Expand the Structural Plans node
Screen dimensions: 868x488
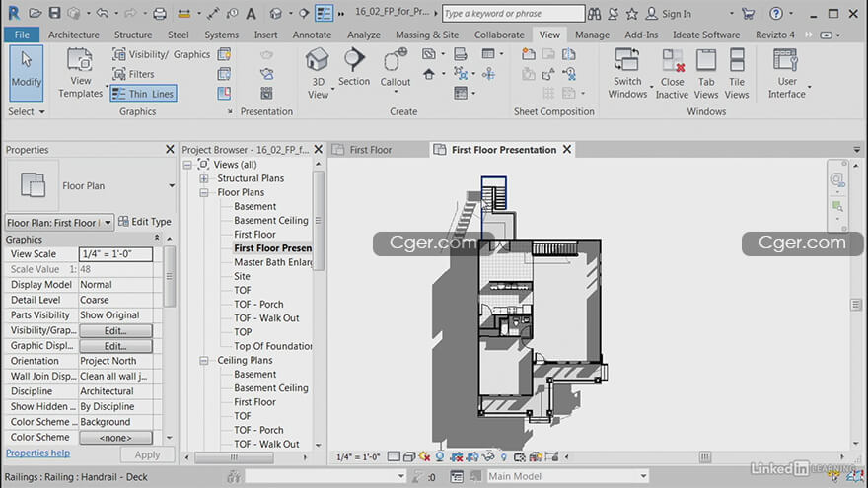[204, 178]
